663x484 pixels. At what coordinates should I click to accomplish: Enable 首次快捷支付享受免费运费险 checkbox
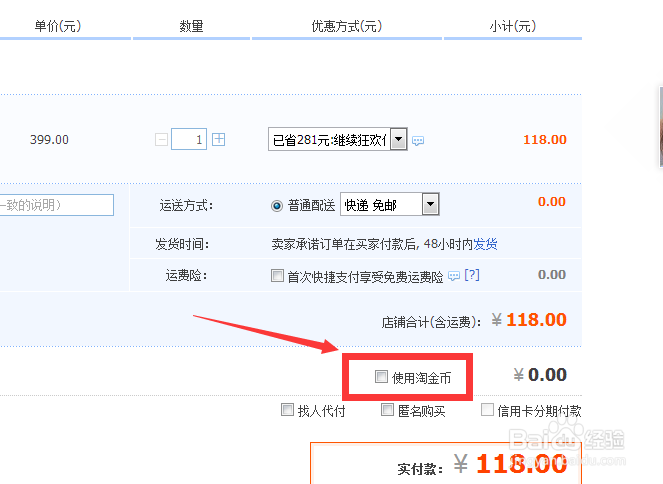coord(277,276)
